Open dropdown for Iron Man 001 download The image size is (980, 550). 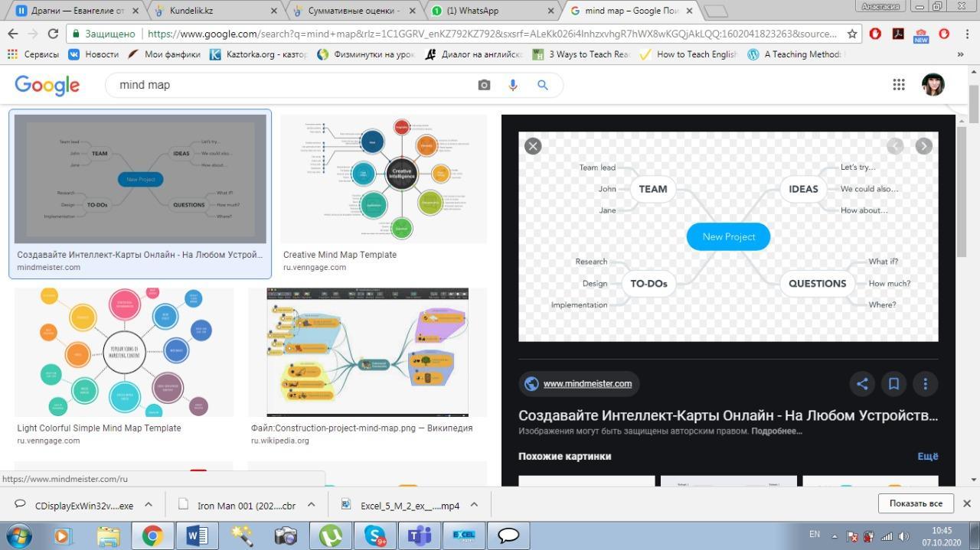(x=312, y=505)
